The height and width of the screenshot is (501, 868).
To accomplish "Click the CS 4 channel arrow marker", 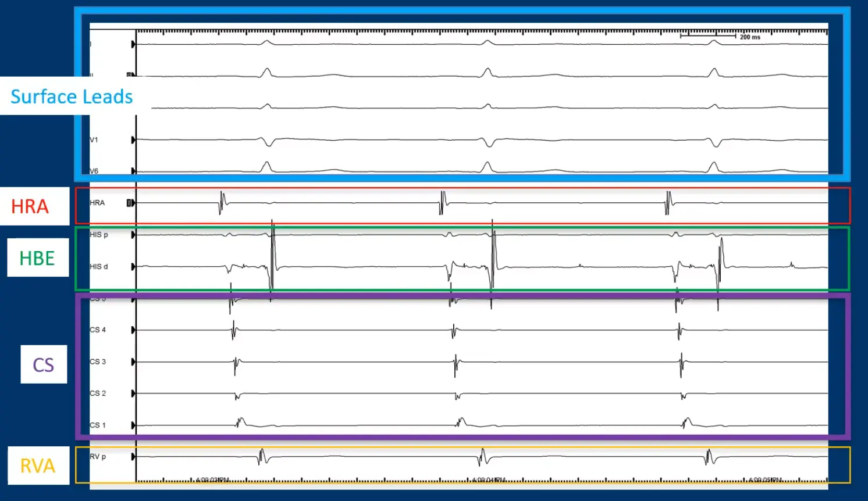I will click(x=133, y=330).
